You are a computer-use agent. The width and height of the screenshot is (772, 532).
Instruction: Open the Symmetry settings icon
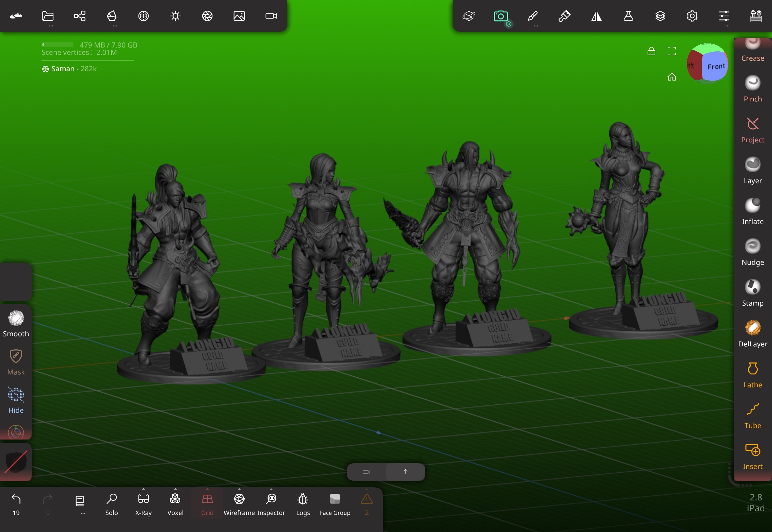(596, 16)
